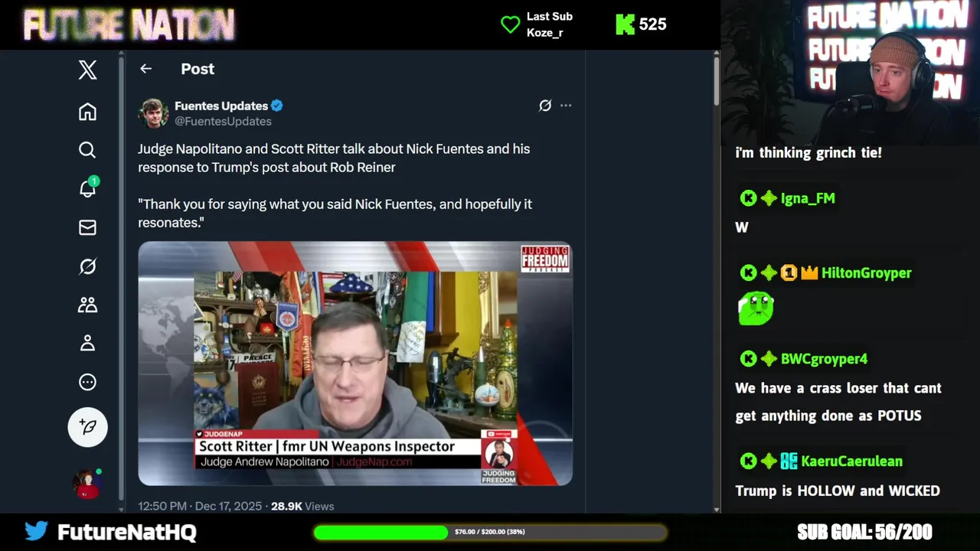This screenshot has height=551, width=980.
Task: Play the Scott Ritter video thumbnail
Action: click(x=355, y=364)
